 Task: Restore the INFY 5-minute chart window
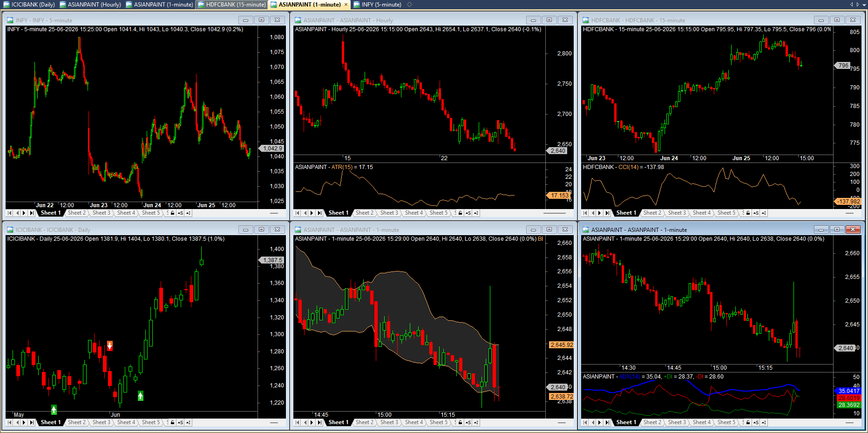(261, 20)
